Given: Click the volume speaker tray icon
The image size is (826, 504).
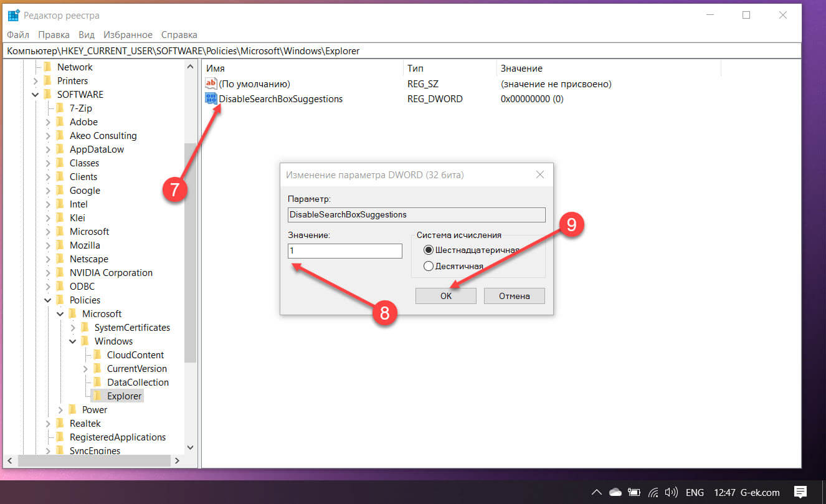Looking at the screenshot, I should click(x=672, y=492).
